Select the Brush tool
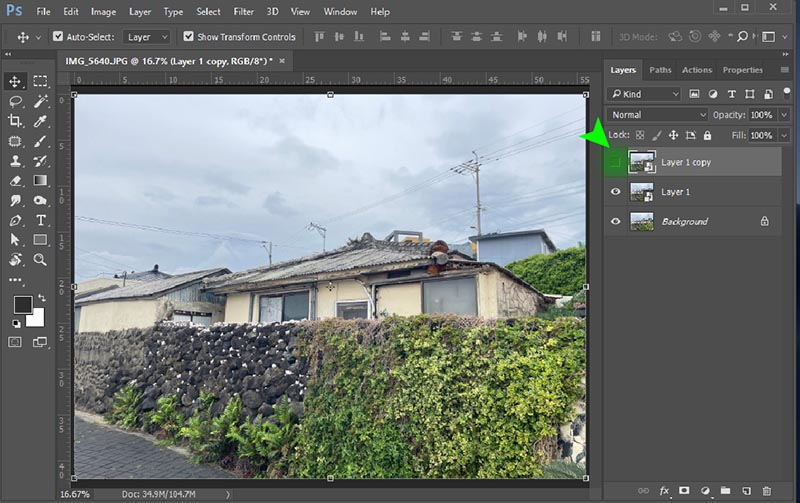800x503 pixels. pos(40,141)
